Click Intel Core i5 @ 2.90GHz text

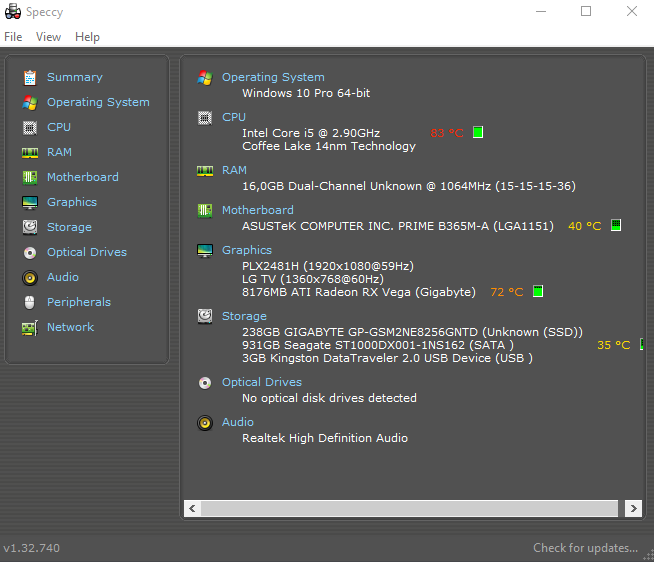(x=311, y=133)
